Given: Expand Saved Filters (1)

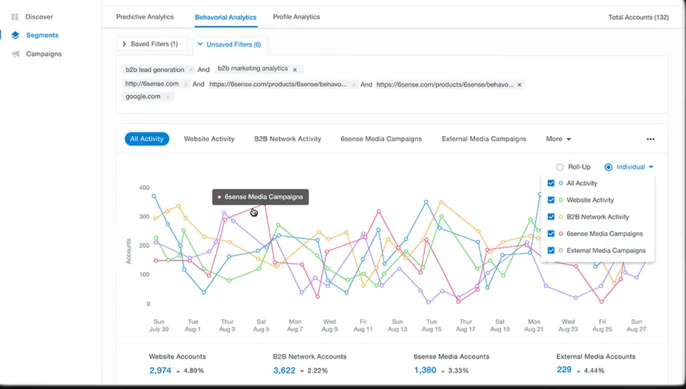Looking at the screenshot, I should [x=150, y=44].
